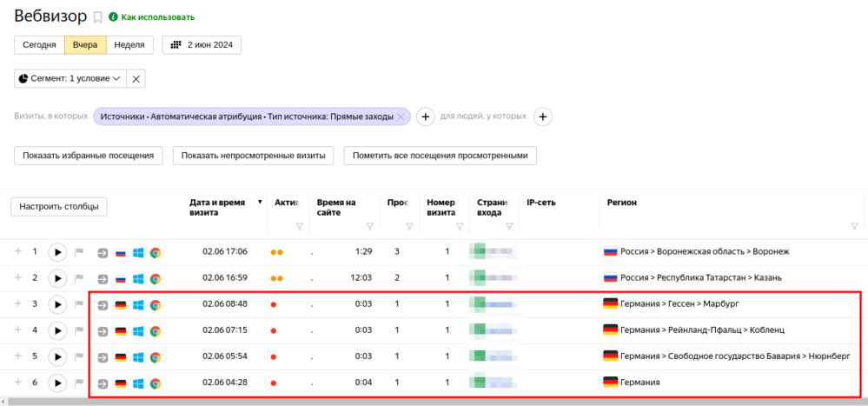Open Настроить столбцы settings
This screenshot has width=868, height=406.
[x=59, y=207]
